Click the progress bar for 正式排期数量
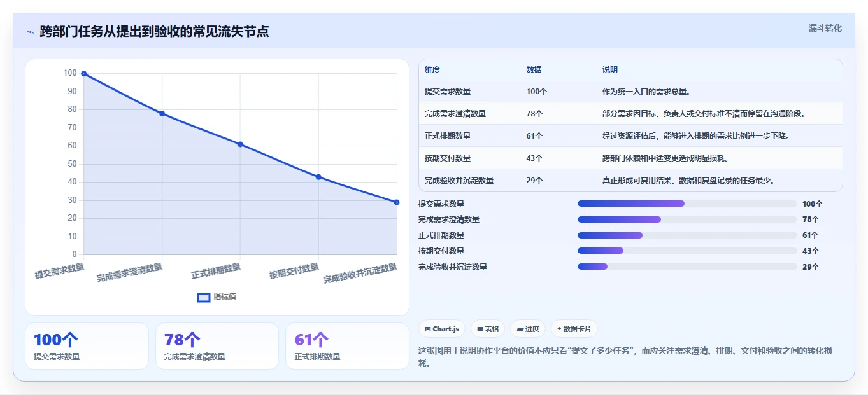The image size is (868, 395). click(x=687, y=235)
